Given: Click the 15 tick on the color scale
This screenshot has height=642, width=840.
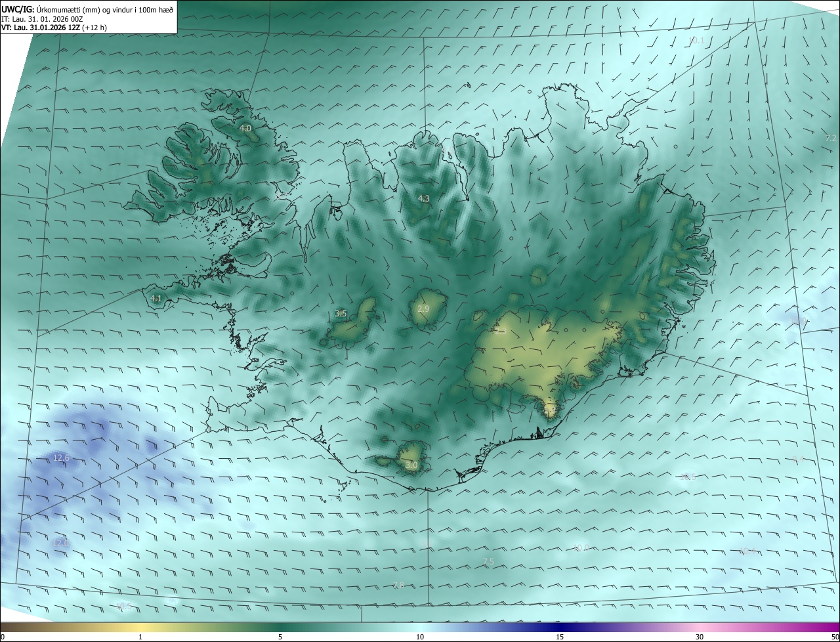Looking at the screenshot, I should coord(560,637).
